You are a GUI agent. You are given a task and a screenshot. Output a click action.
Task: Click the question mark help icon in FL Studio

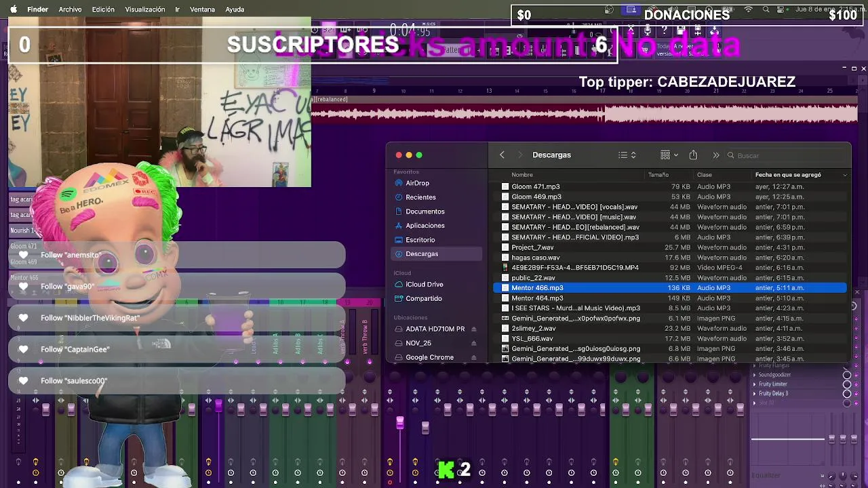click(664, 30)
